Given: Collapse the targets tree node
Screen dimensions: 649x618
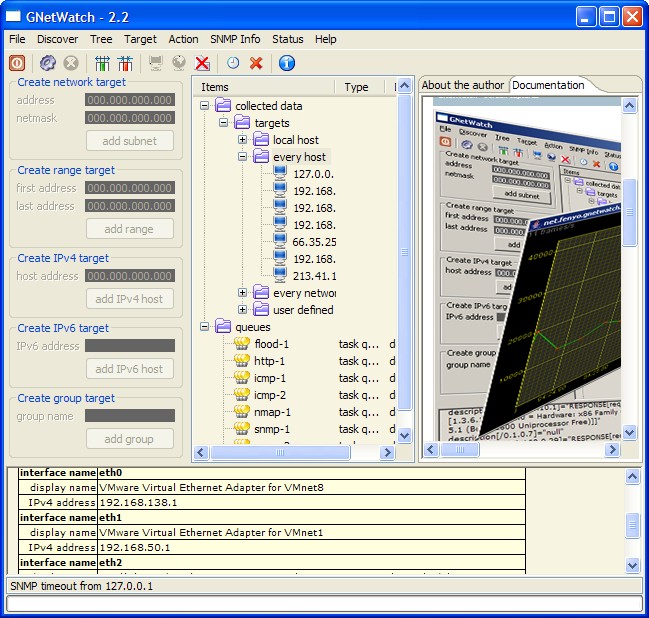Looking at the screenshot, I should pyautogui.click(x=224, y=123).
